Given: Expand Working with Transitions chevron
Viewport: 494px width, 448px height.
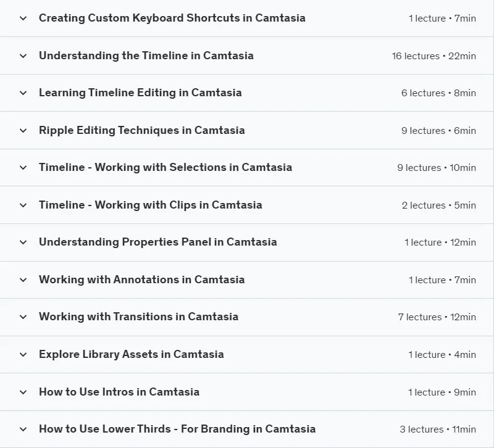Looking at the screenshot, I should [x=23, y=317].
